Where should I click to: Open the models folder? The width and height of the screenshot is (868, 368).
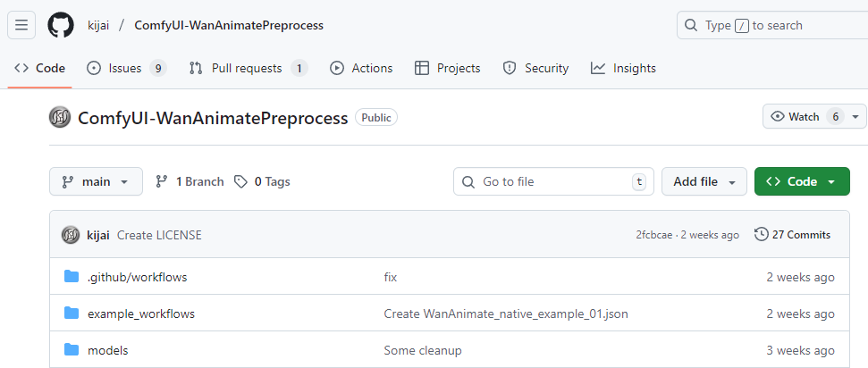107,350
